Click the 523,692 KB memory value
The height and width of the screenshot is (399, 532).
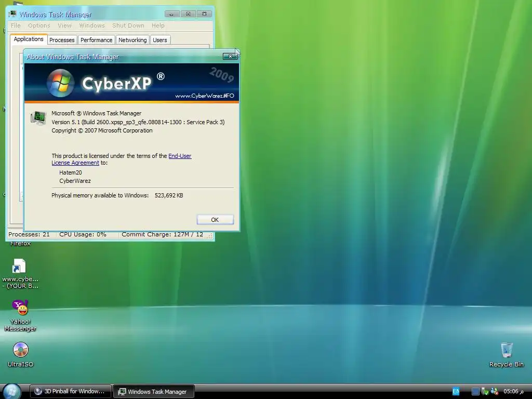click(169, 195)
